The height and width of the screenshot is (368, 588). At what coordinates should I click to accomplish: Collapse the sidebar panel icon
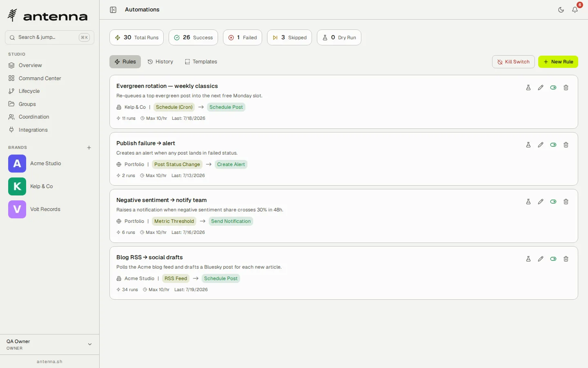[113, 10]
